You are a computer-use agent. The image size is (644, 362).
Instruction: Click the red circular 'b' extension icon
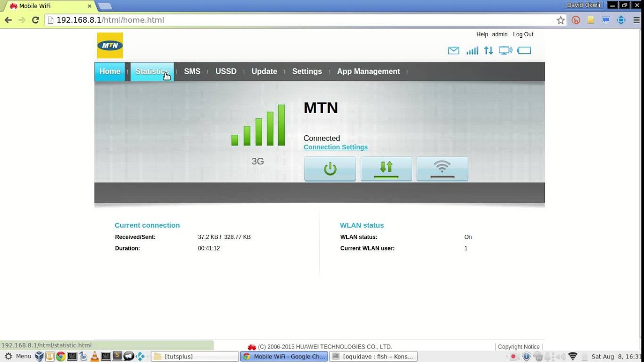coord(576,20)
